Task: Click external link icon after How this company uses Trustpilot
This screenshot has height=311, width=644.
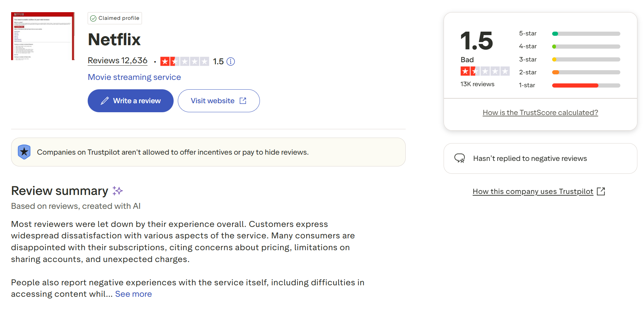Action: click(x=601, y=191)
